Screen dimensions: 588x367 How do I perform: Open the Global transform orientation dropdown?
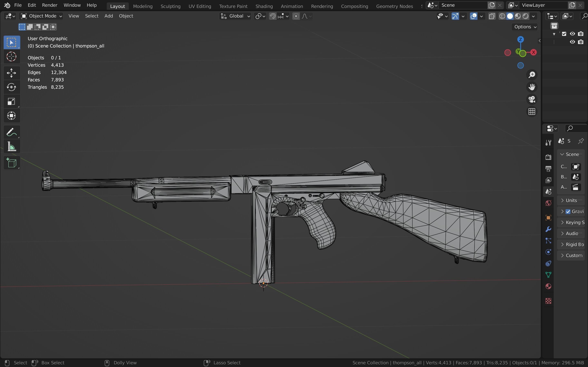point(235,16)
